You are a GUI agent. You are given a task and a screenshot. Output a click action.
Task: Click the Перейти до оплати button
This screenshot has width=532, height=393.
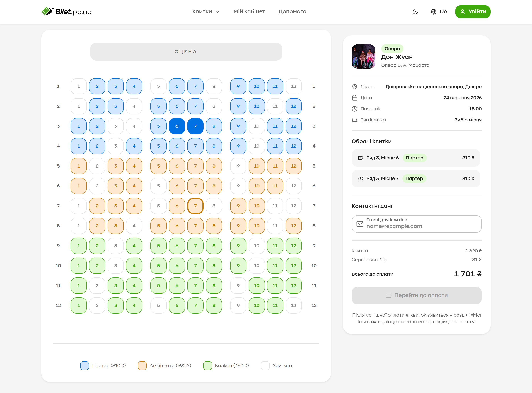pos(417,295)
